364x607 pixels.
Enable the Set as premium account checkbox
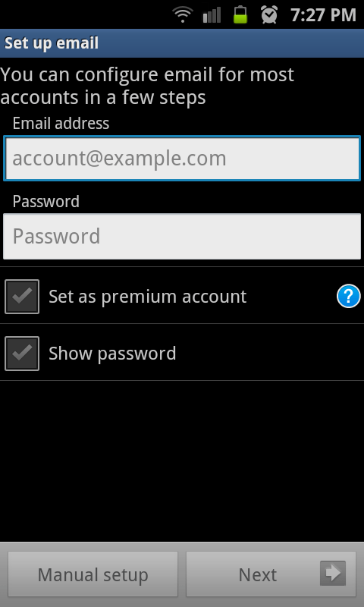click(x=22, y=297)
